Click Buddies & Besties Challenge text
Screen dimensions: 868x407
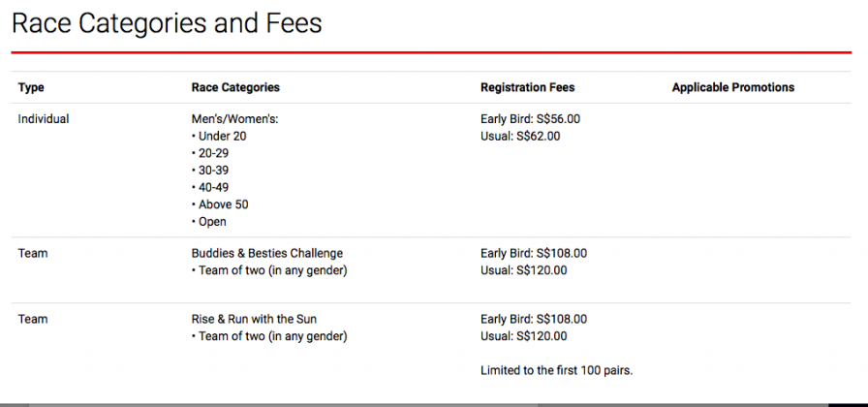click(267, 254)
